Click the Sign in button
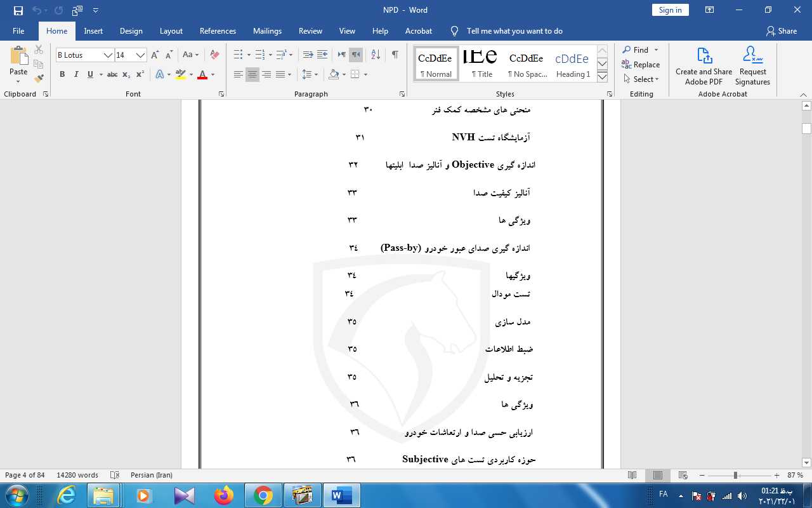Image resolution: width=812 pixels, height=508 pixels. click(x=670, y=10)
